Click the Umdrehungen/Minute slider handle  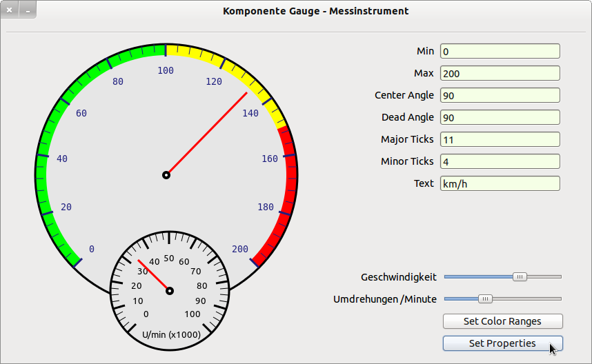pyautogui.click(x=486, y=299)
